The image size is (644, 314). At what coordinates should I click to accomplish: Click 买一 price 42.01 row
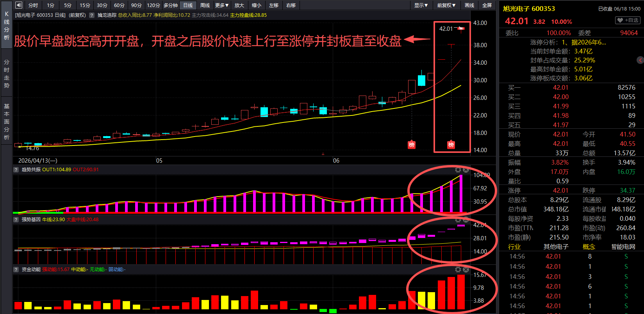tap(571, 87)
